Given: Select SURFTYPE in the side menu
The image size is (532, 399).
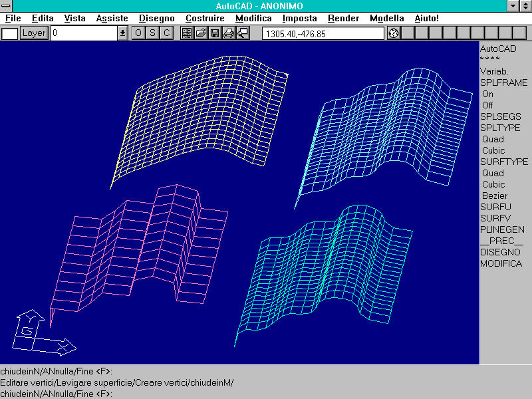Looking at the screenshot, I should [504, 162].
